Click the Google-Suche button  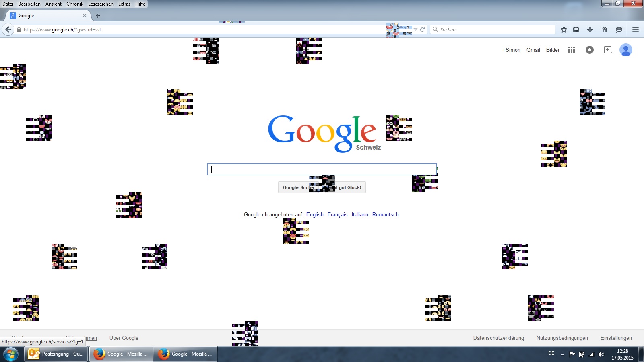[298, 187]
